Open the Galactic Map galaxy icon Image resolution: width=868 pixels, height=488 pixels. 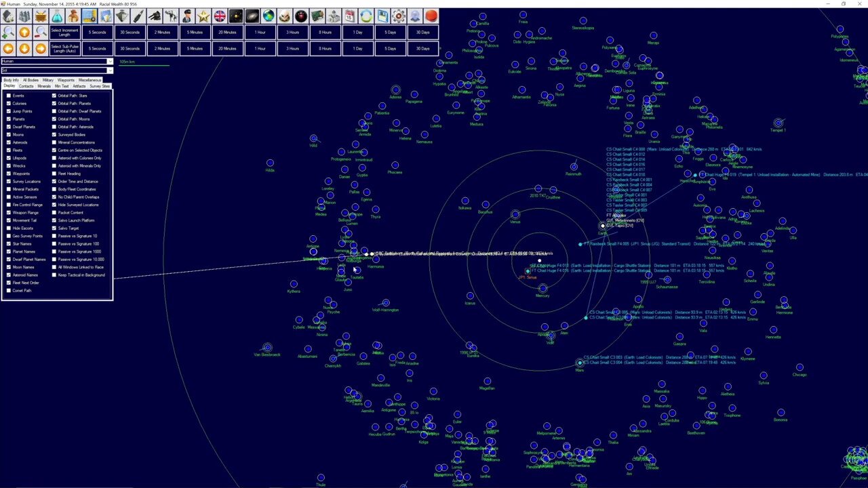[x=252, y=16]
